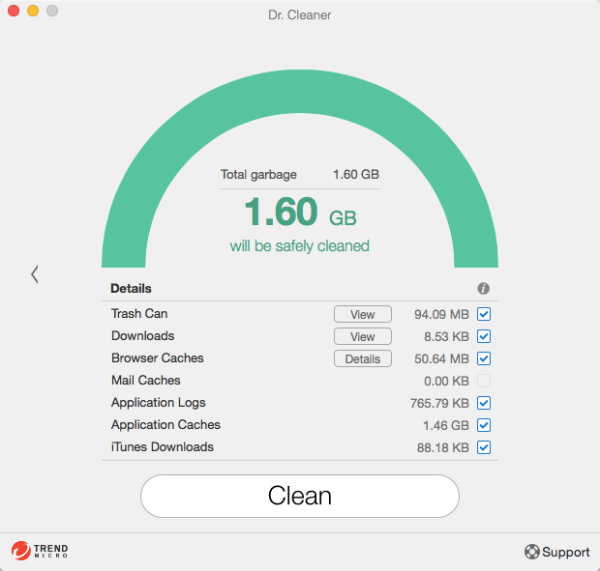
Task: Open the Details info icon
Action: click(x=483, y=288)
